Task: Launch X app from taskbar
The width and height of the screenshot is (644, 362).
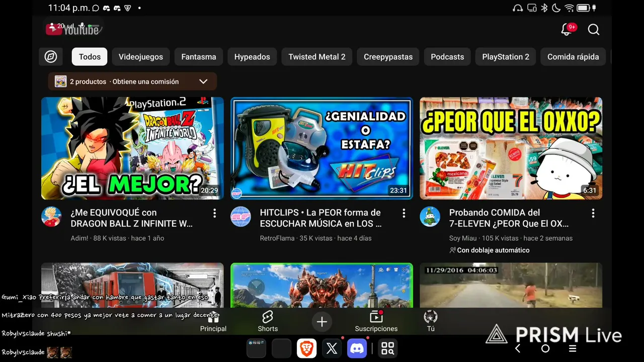Action: [x=332, y=348]
